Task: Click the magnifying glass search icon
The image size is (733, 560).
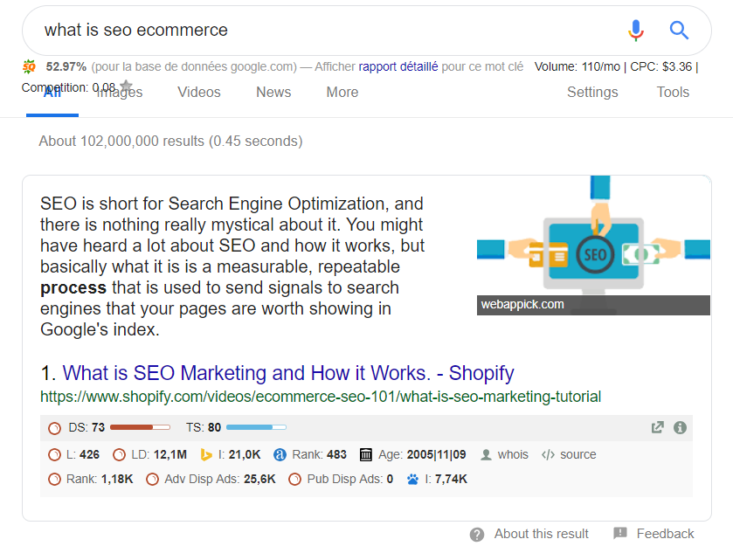Action: [x=679, y=31]
